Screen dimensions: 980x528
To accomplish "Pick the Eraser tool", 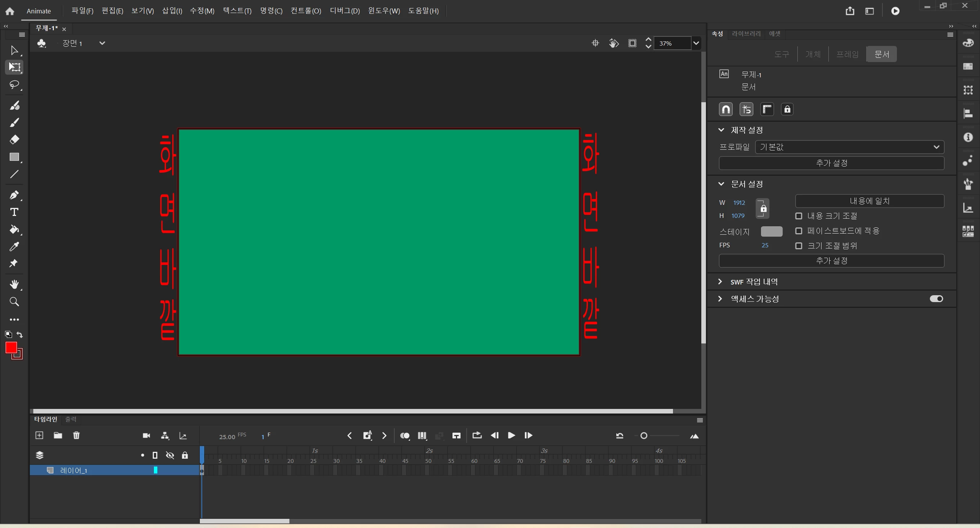I will tap(14, 139).
